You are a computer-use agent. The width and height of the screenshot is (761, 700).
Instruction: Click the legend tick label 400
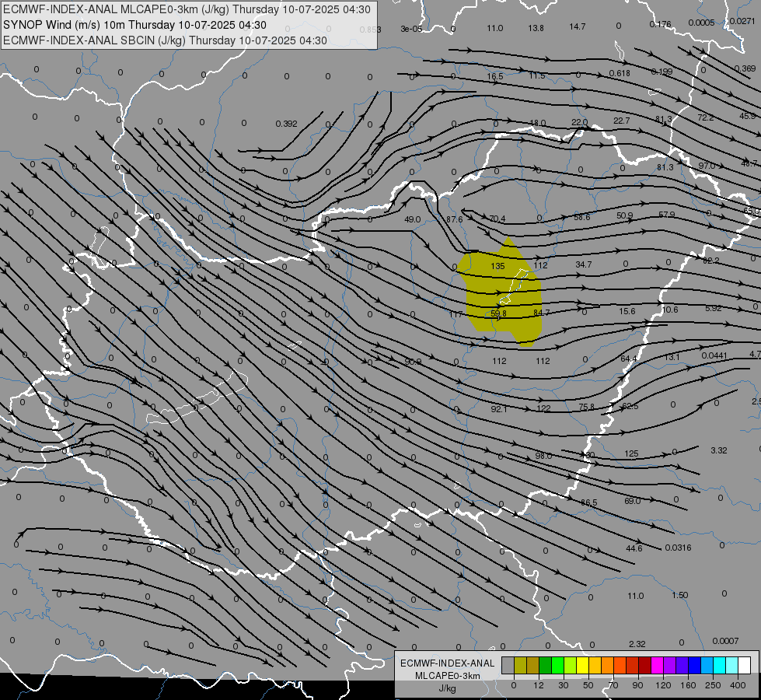point(738,685)
